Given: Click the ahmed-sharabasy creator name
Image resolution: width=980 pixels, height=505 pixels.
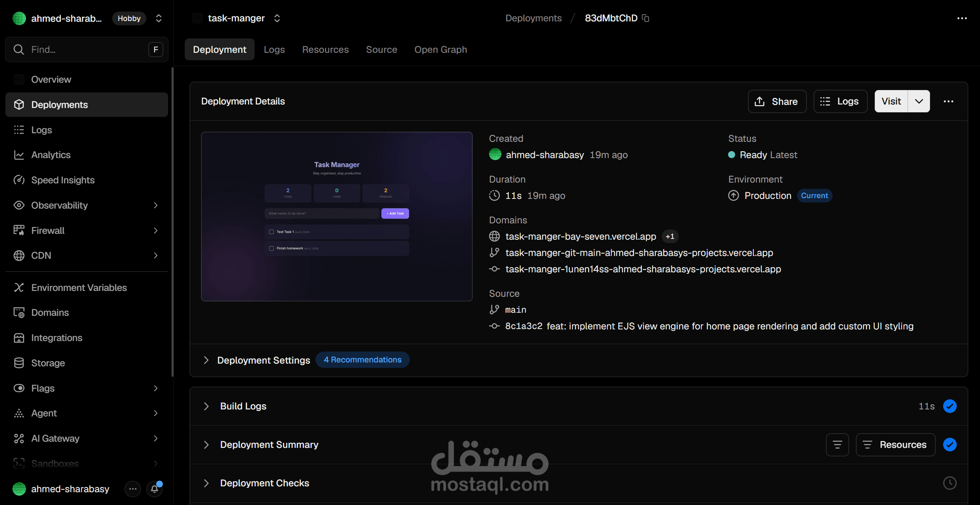Looking at the screenshot, I should pos(545,155).
